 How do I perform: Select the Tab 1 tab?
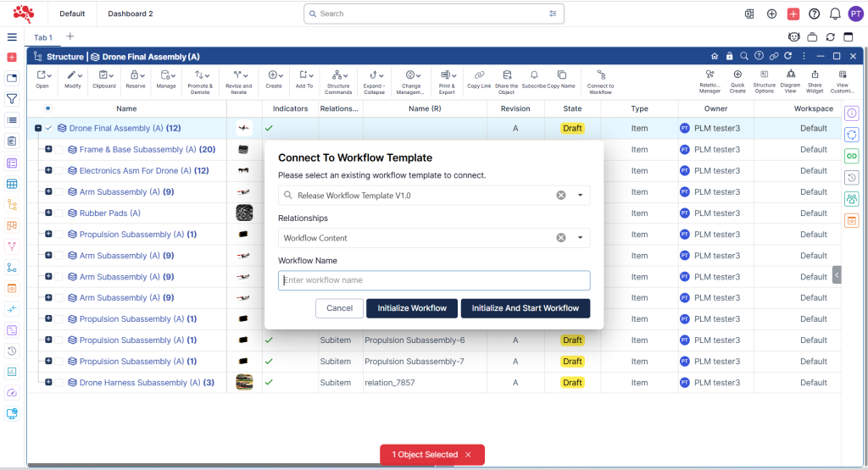click(43, 37)
